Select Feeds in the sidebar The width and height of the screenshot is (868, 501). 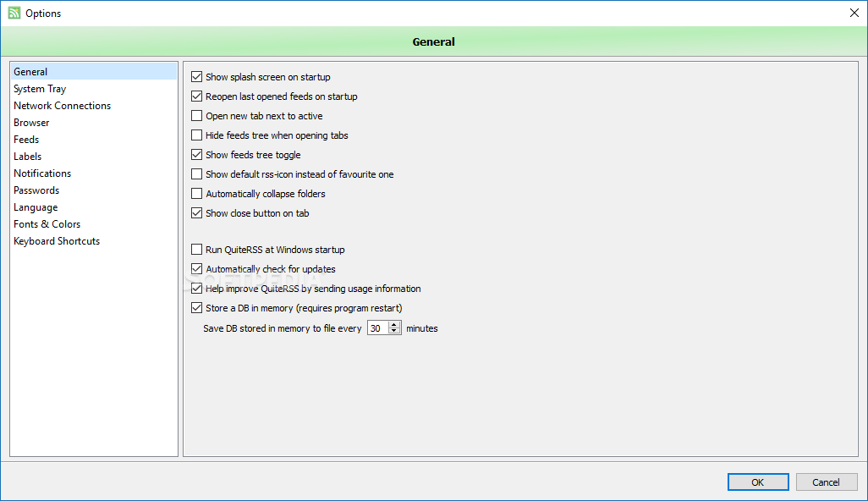click(x=94, y=140)
